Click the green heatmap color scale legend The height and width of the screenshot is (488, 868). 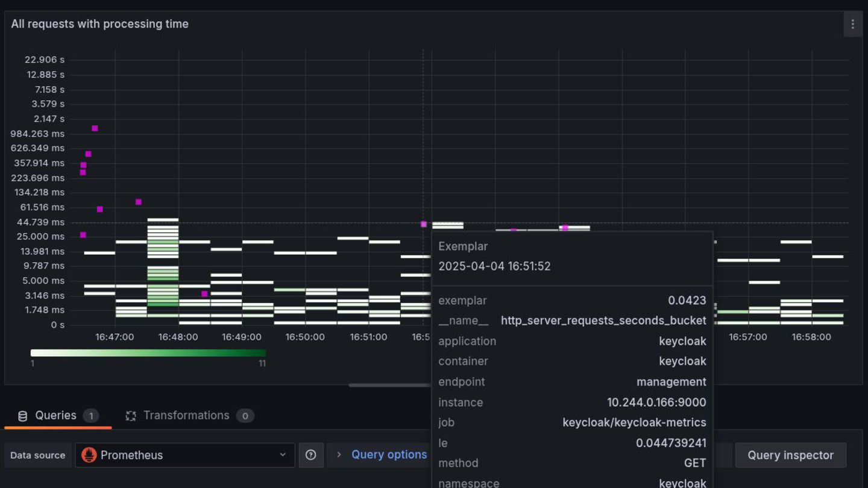(148, 352)
